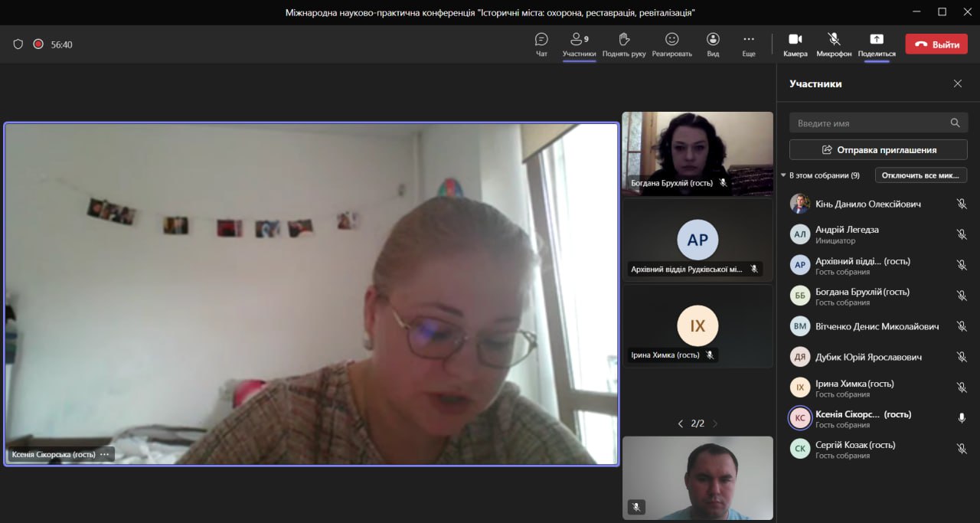Select participant Сергій Козак (гость)
980x523 pixels.
(878, 449)
